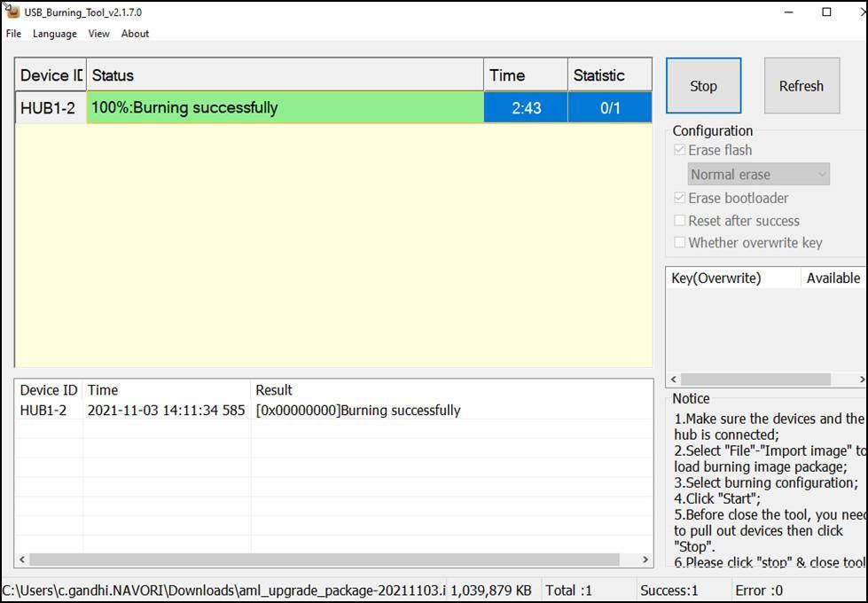Toggle the Erase flash checkbox
Viewport: 868px width, 603px height.
coord(679,150)
